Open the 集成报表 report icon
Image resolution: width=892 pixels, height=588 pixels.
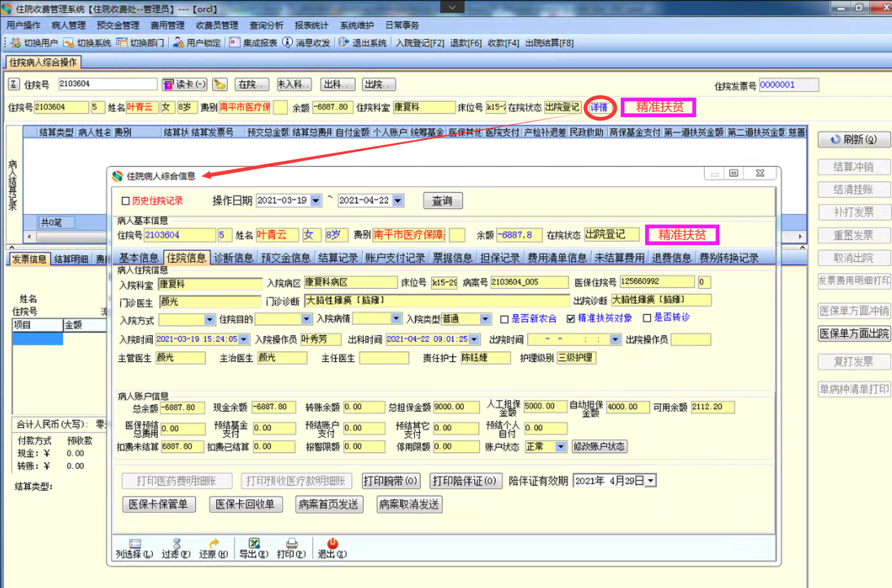pos(234,43)
